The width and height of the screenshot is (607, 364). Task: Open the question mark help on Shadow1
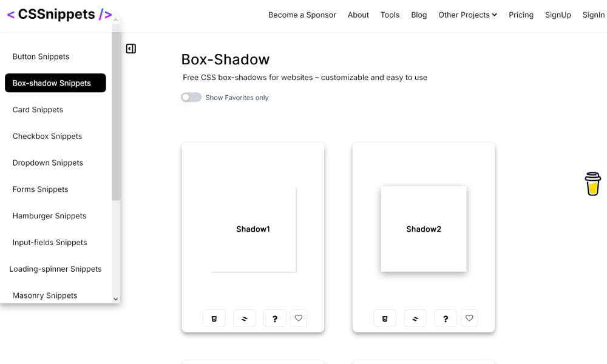click(275, 318)
